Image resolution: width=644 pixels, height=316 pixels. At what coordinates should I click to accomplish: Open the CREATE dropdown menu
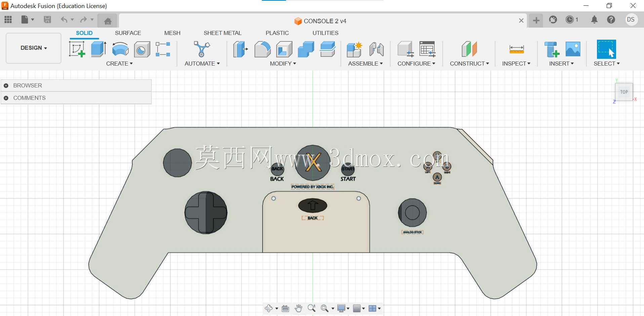[x=119, y=64]
